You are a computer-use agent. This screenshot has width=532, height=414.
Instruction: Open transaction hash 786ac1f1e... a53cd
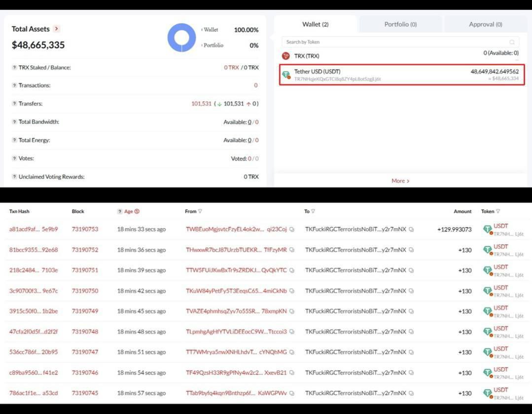[x=34, y=393]
